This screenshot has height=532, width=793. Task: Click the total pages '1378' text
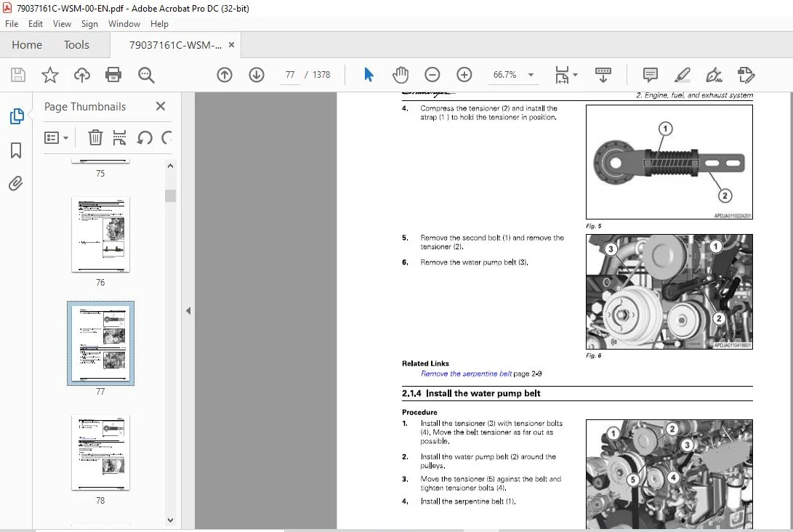[321, 75]
